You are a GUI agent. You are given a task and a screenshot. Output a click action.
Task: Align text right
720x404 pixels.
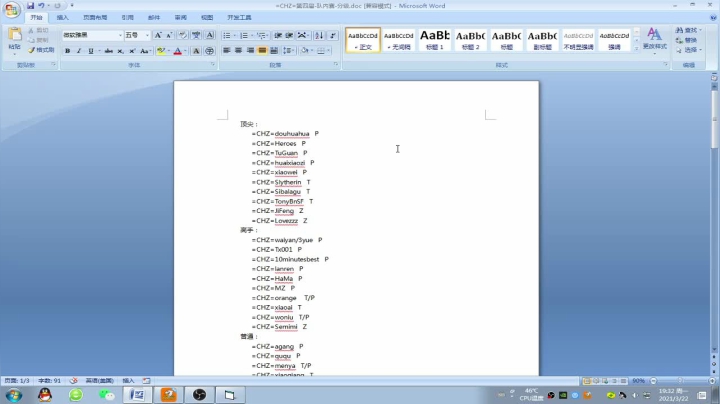coord(250,50)
